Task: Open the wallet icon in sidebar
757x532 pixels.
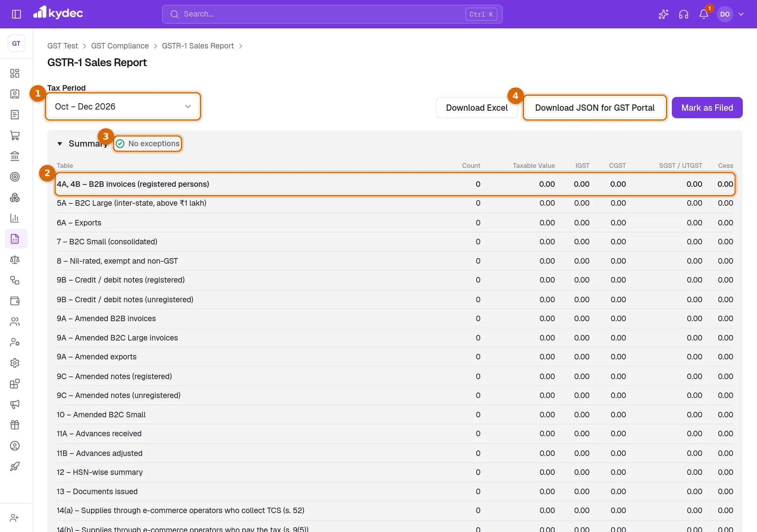Action: pyautogui.click(x=15, y=301)
